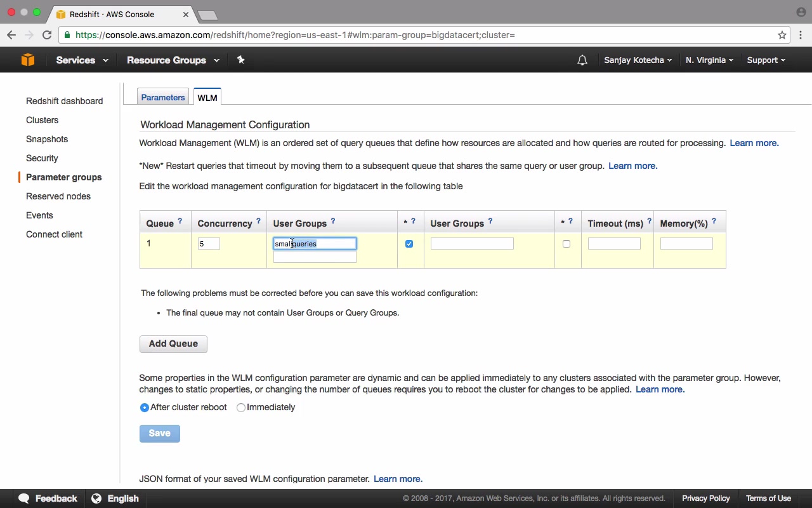The width and height of the screenshot is (812, 508).
Task: Open Snapshots in the sidebar
Action: tap(47, 139)
